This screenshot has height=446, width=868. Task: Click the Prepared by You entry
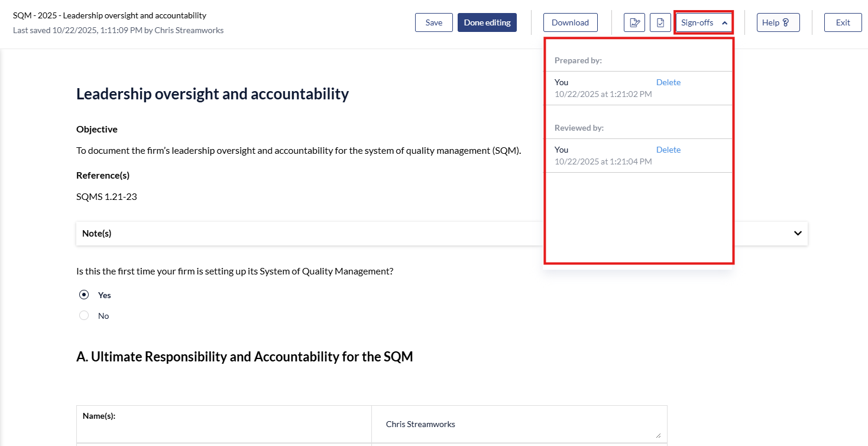pos(561,82)
